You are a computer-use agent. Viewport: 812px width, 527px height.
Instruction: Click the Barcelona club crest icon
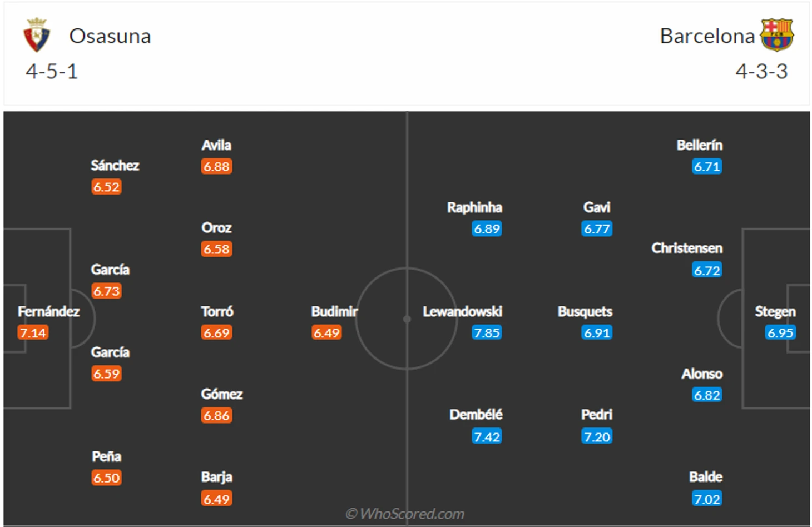coord(777,35)
